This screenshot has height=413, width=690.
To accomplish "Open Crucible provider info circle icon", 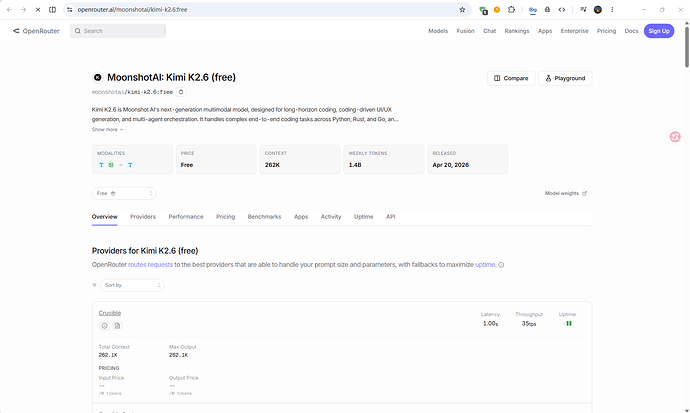I will (x=104, y=326).
